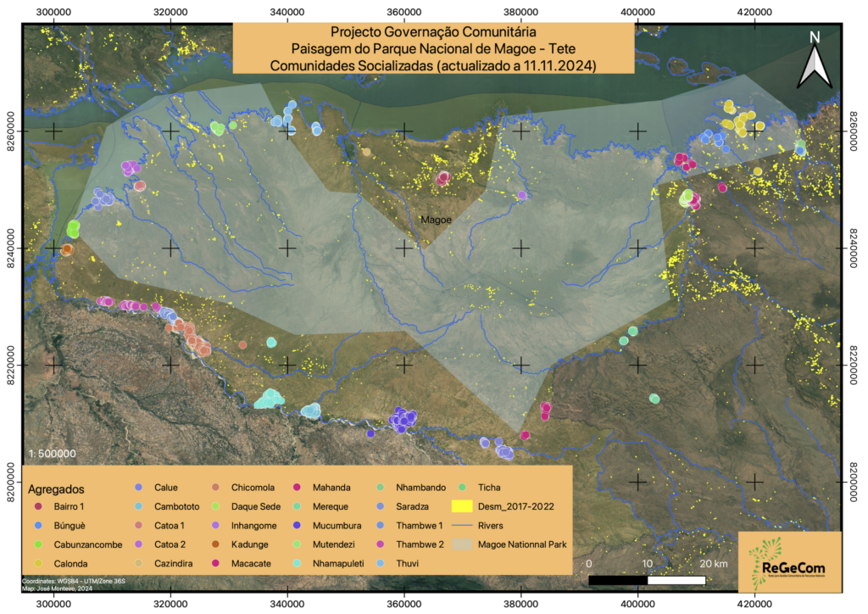Click the '20 km' scale bar label
This screenshot has width=868, height=614.
click(714, 564)
